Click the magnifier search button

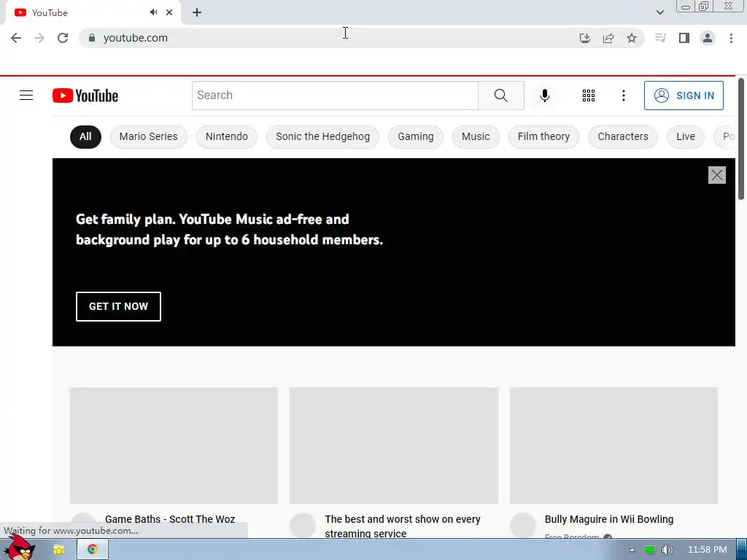coord(500,96)
